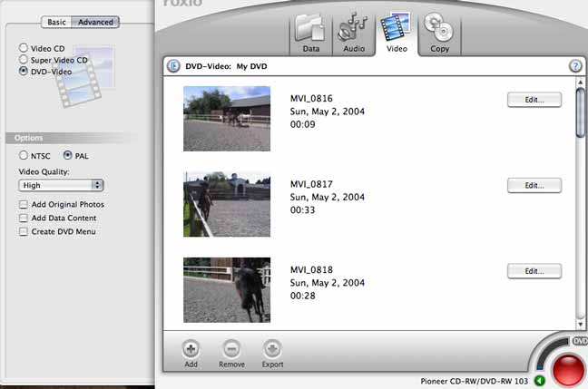Start burning with the red record button
Viewport: 588px width, 389px height.
(x=569, y=369)
